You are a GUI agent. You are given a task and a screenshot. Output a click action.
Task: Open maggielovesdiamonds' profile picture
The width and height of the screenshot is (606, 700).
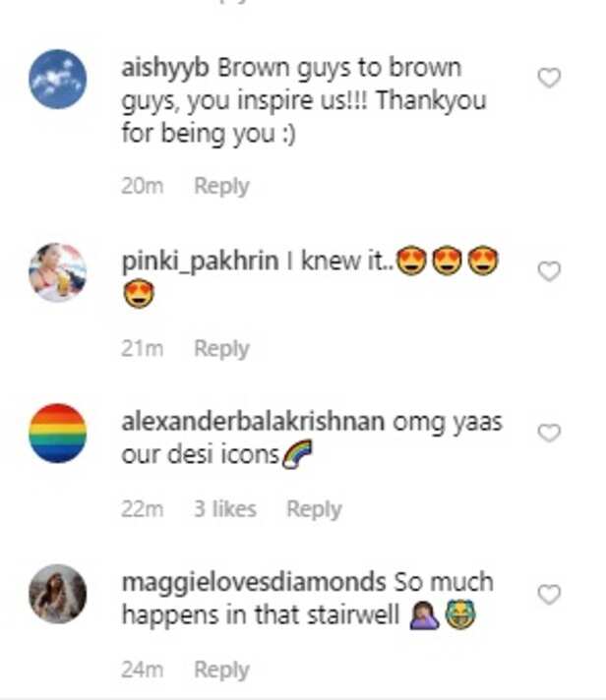58,594
